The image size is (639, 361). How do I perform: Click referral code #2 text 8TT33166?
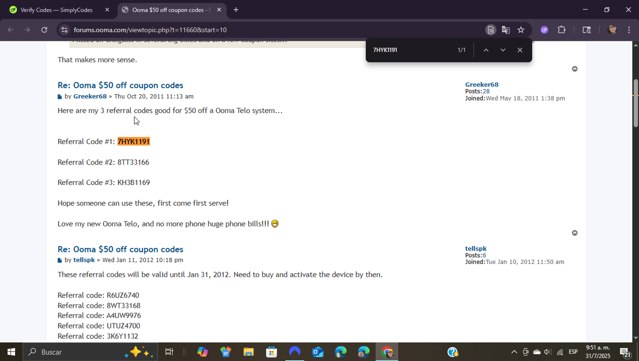coord(133,162)
